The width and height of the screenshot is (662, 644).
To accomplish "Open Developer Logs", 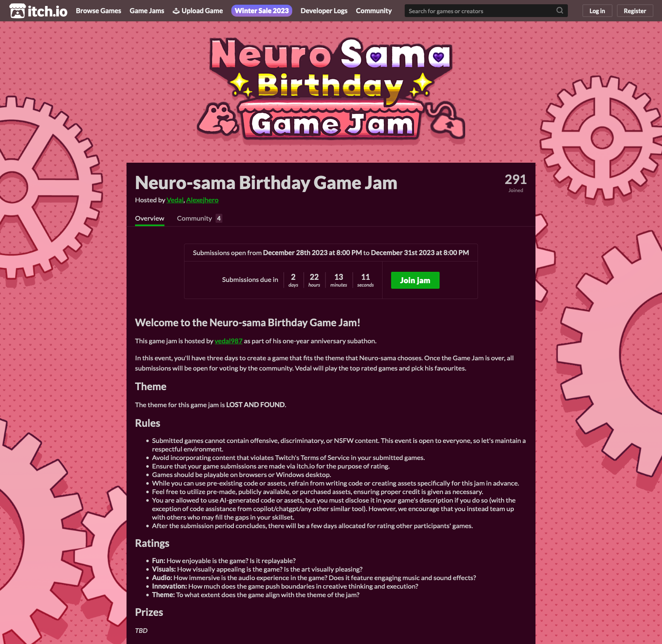I will pos(324,11).
